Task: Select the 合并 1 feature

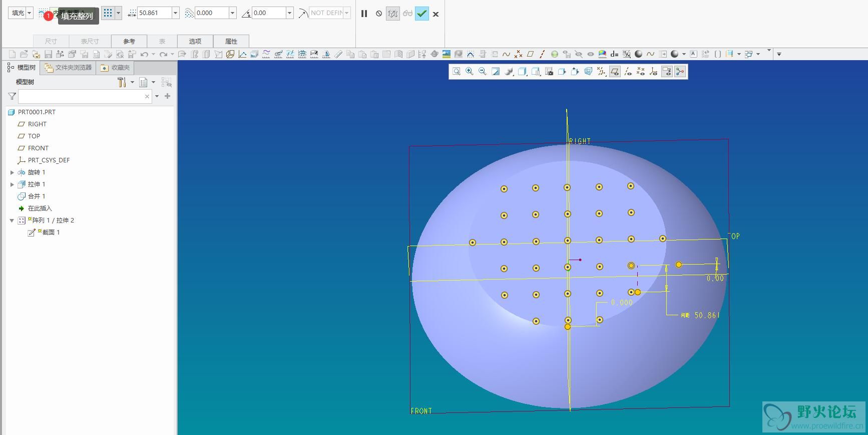Action: [36, 196]
